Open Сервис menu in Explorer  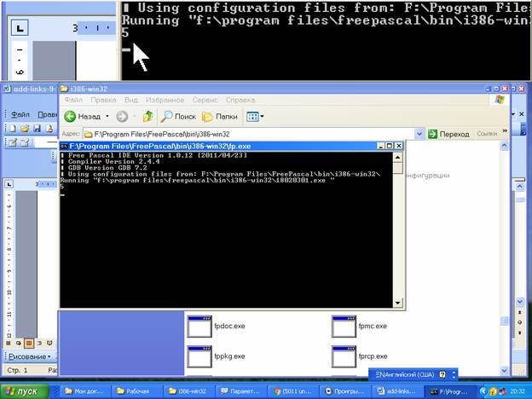tap(205, 100)
